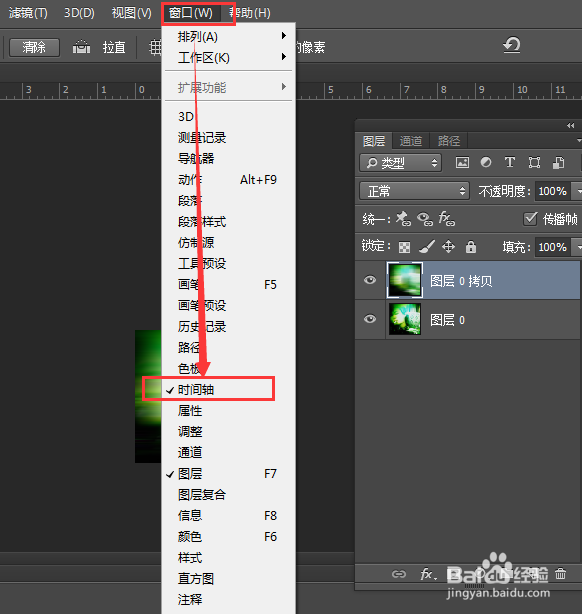
Task: Open the 滤镜(T) menu
Action: pyautogui.click(x=28, y=13)
